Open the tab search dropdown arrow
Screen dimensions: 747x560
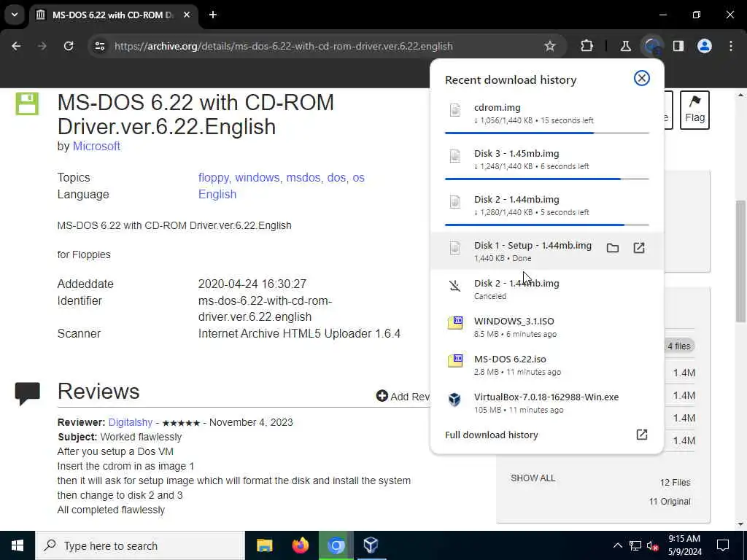pos(15,15)
